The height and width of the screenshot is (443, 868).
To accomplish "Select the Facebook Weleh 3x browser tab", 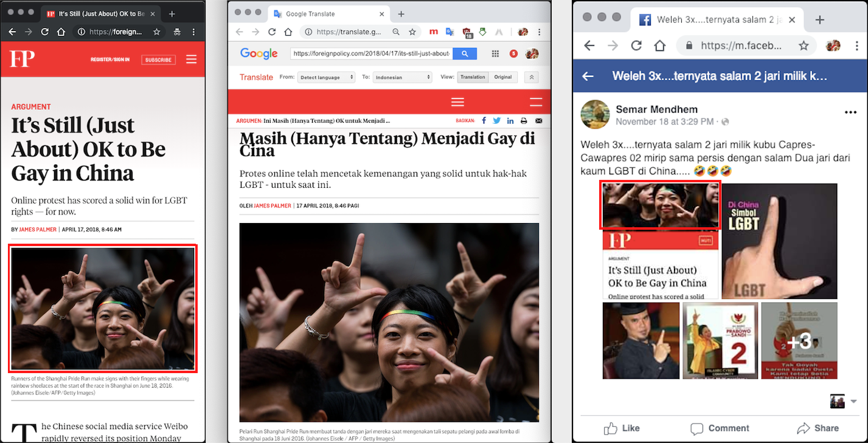I will click(717, 19).
